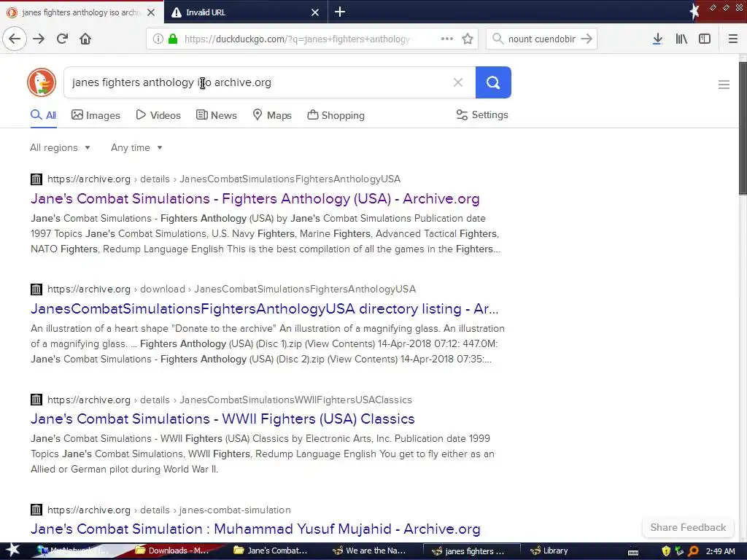The image size is (747, 560).
Task: Click the 2:49 AM taskbar clock
Action: [720, 551]
